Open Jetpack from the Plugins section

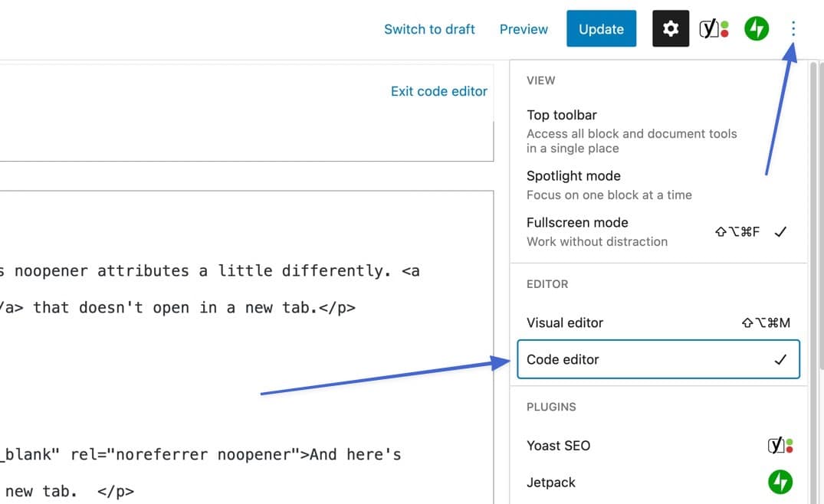click(x=551, y=483)
